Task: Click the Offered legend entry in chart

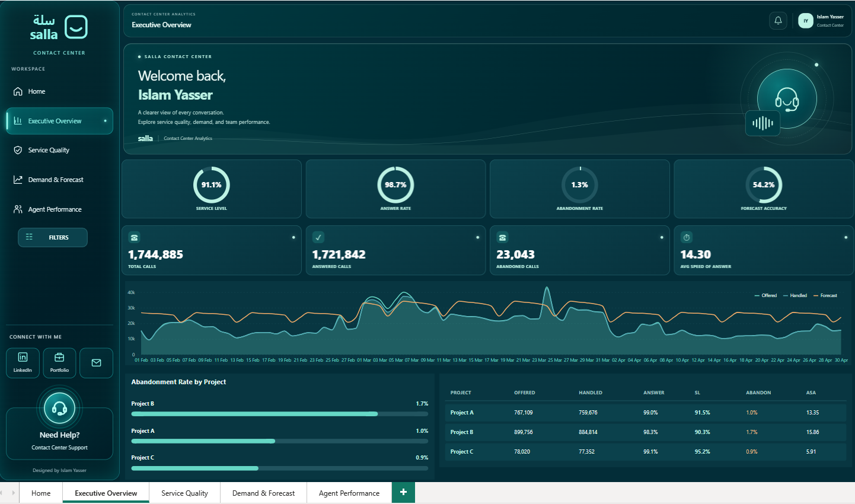Action: click(x=765, y=295)
